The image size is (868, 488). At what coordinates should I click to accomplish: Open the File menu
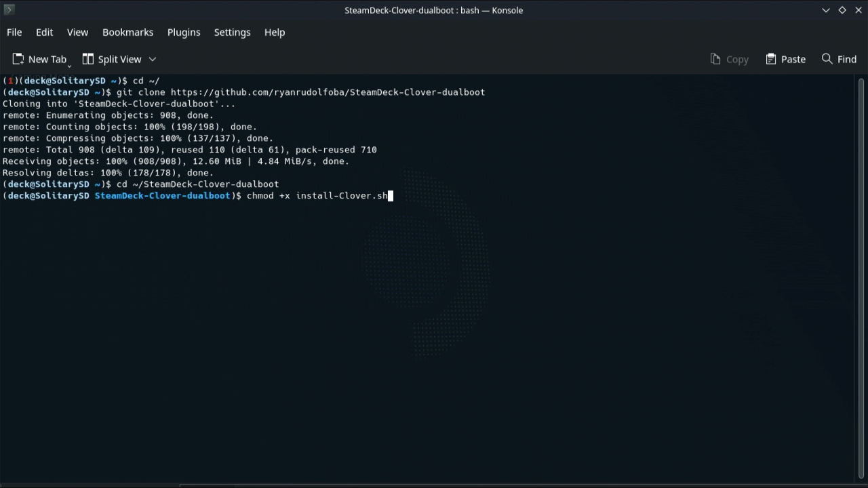(14, 32)
